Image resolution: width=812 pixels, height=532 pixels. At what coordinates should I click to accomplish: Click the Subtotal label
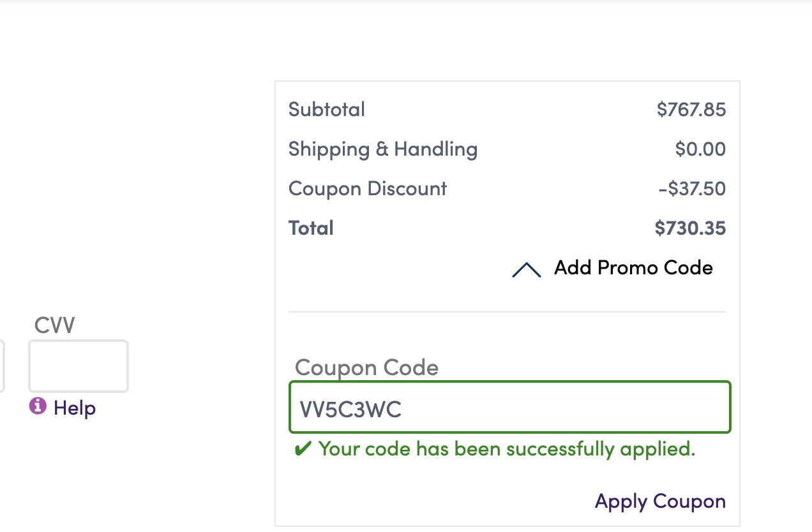326,110
